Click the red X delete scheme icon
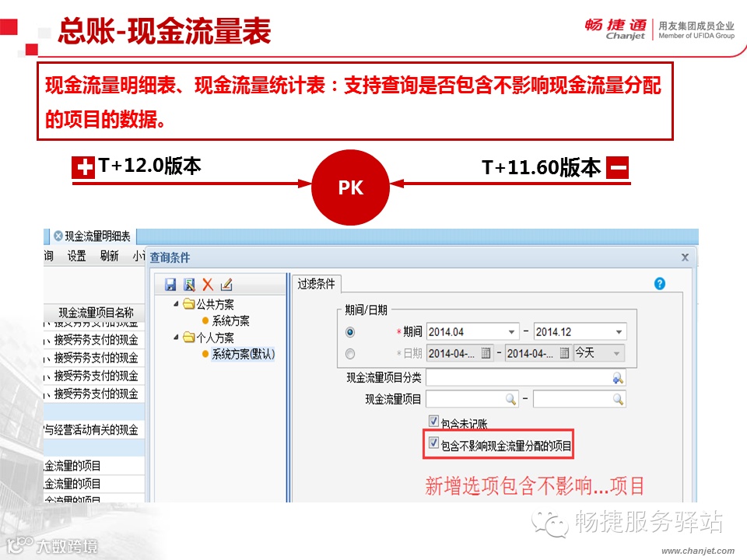Image resolution: width=747 pixels, height=560 pixels. coord(208,285)
